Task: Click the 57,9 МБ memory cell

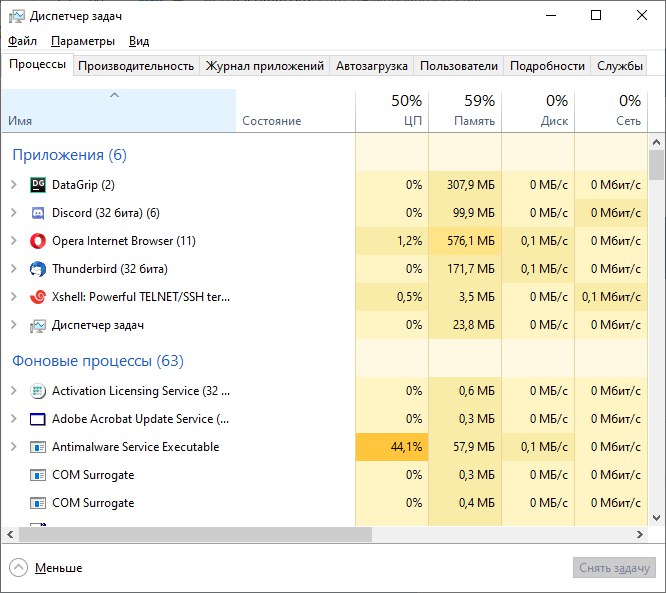Action: click(x=465, y=447)
